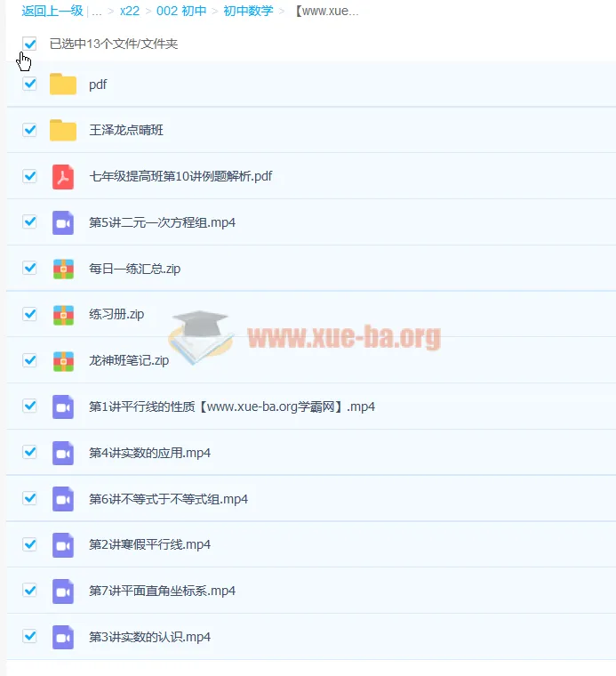Go to the x22 breadcrumb folder
The width and height of the screenshot is (616, 676).
tap(130, 12)
